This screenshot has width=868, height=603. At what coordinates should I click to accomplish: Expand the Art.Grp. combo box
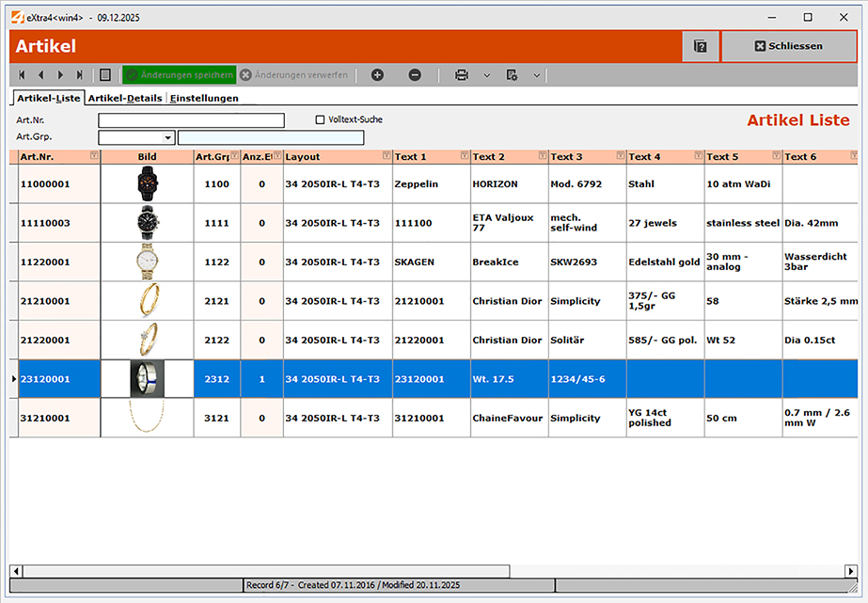pyautogui.click(x=168, y=138)
